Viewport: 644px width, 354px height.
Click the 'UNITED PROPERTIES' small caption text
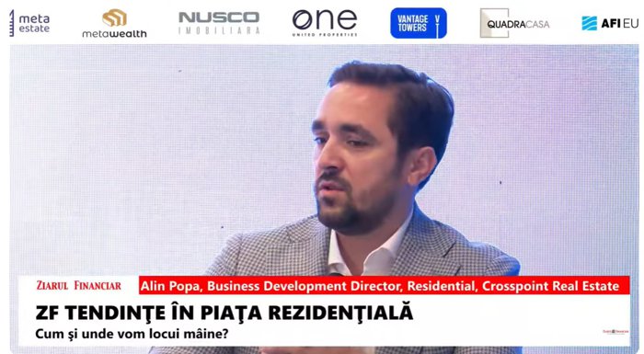[x=325, y=35]
